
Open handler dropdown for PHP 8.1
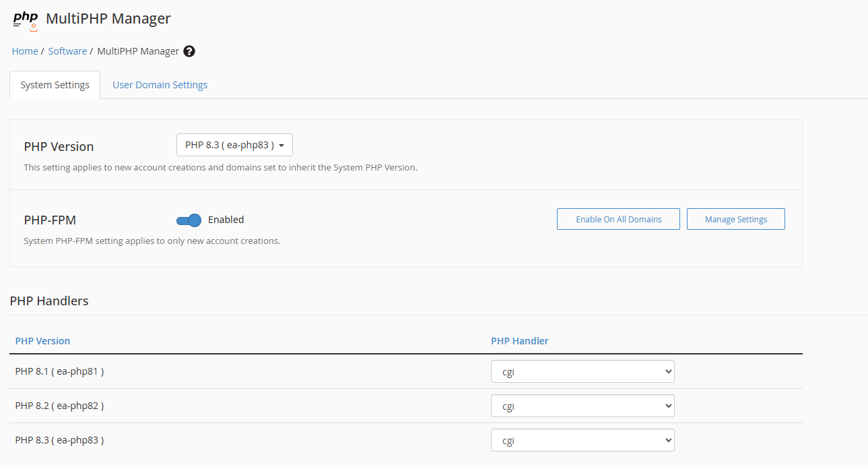click(x=582, y=371)
